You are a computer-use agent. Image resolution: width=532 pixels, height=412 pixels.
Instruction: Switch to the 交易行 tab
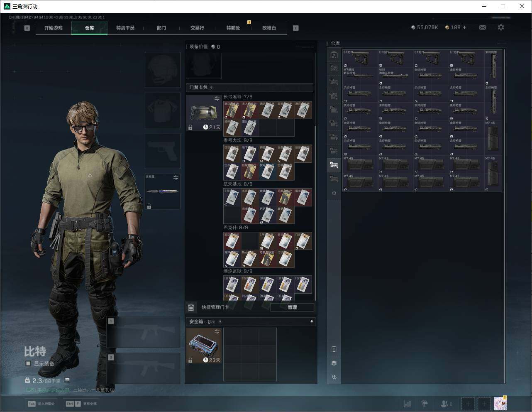197,28
